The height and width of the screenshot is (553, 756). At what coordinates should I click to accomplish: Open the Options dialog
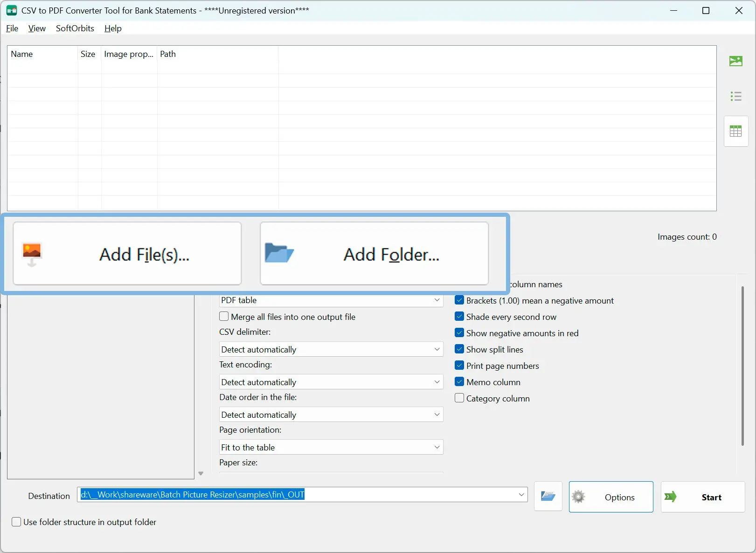pyautogui.click(x=611, y=497)
